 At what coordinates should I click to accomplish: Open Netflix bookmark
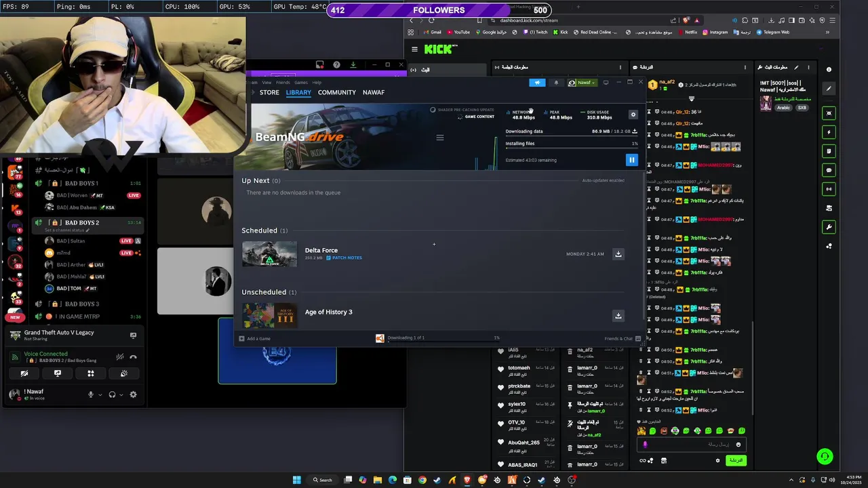point(687,32)
